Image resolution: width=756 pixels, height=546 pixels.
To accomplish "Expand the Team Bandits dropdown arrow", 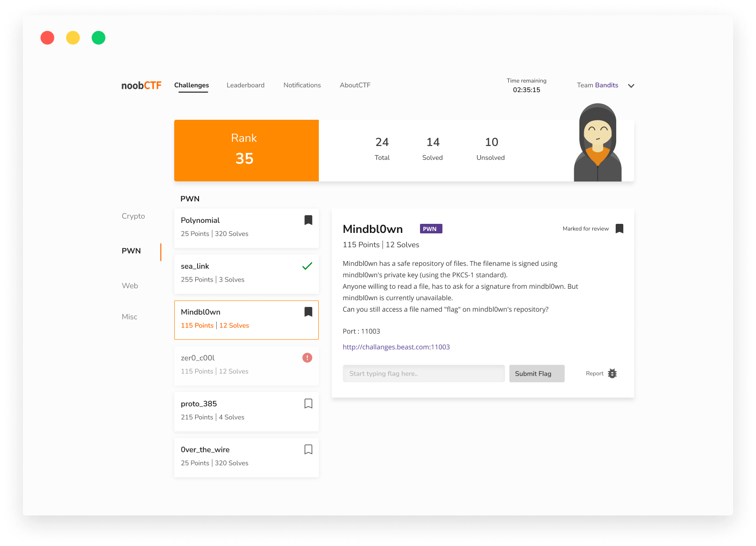I will pyautogui.click(x=631, y=86).
